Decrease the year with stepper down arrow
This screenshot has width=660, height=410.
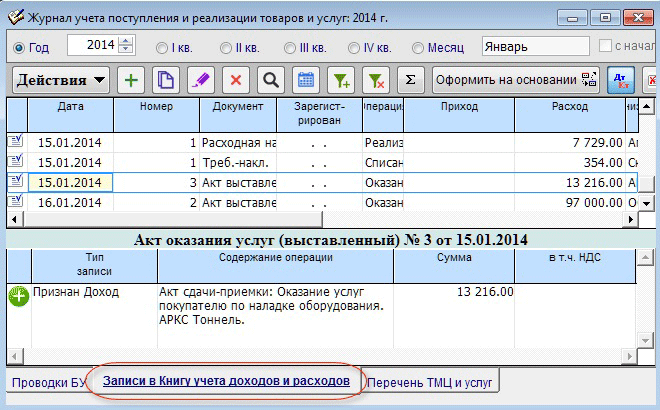[x=126, y=49]
